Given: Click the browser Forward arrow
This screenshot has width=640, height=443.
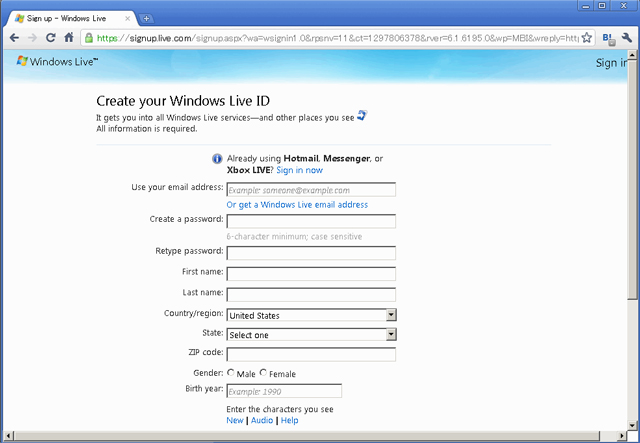Looking at the screenshot, I should click(x=32, y=38).
